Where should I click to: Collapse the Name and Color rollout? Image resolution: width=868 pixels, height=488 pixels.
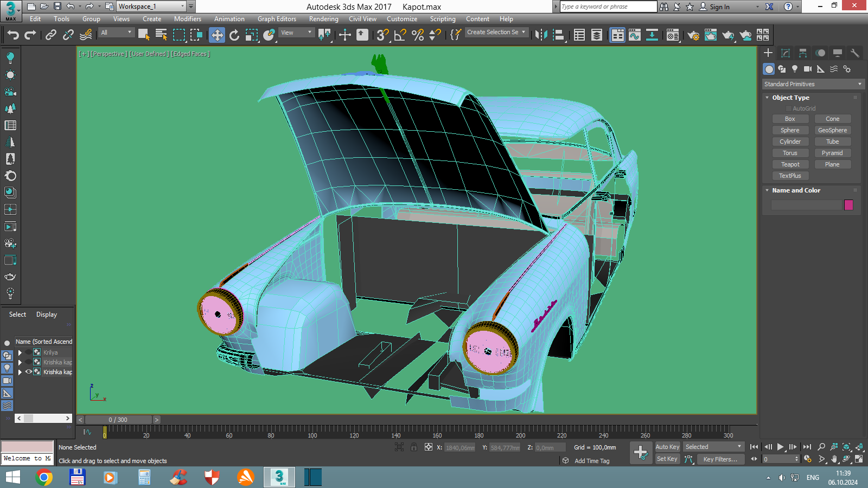(796, 190)
